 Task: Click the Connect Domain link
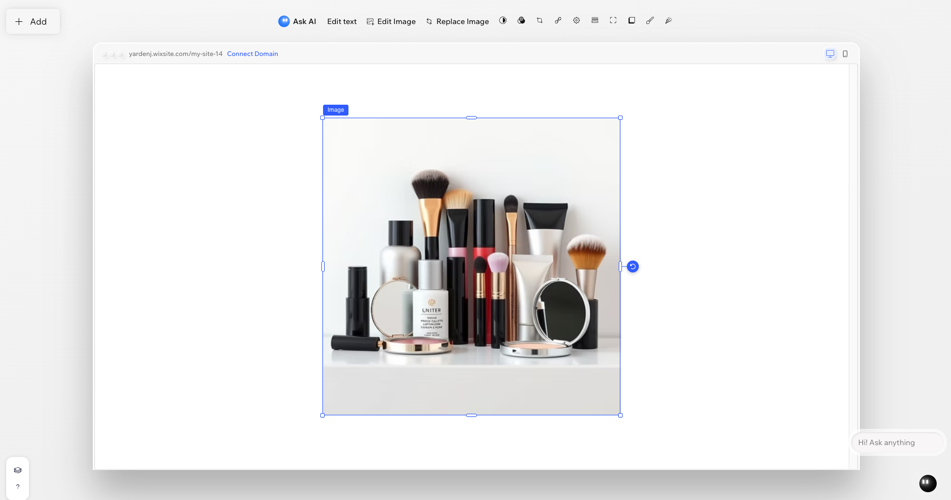(x=252, y=54)
